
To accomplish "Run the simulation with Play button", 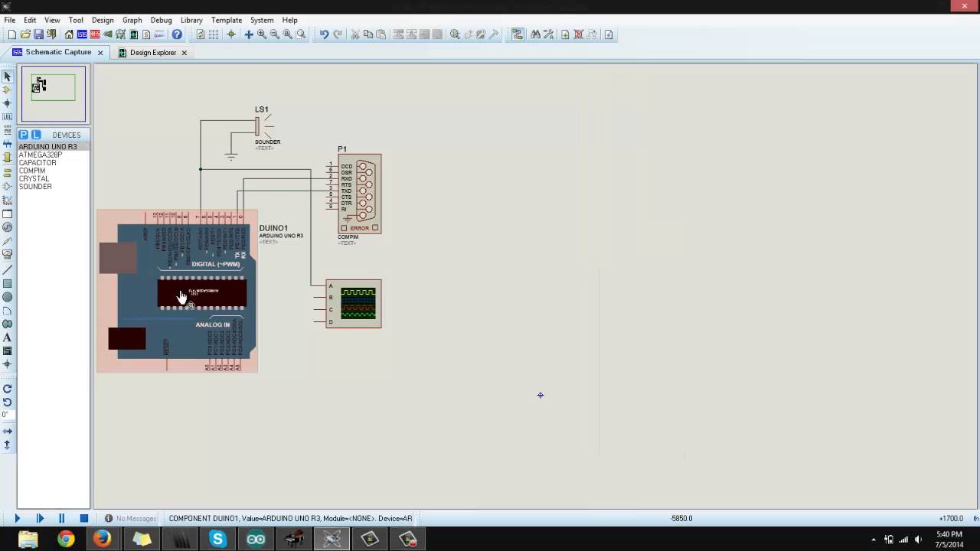I will [18, 518].
